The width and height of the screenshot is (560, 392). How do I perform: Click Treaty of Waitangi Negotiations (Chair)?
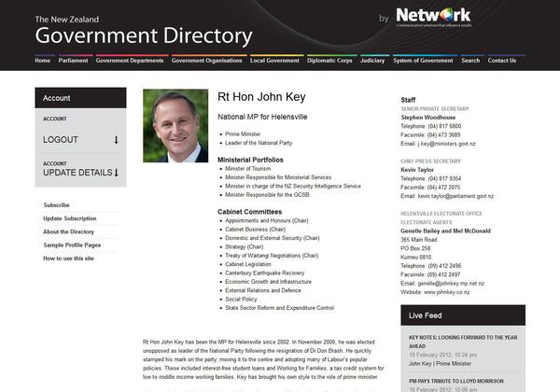[x=272, y=255]
